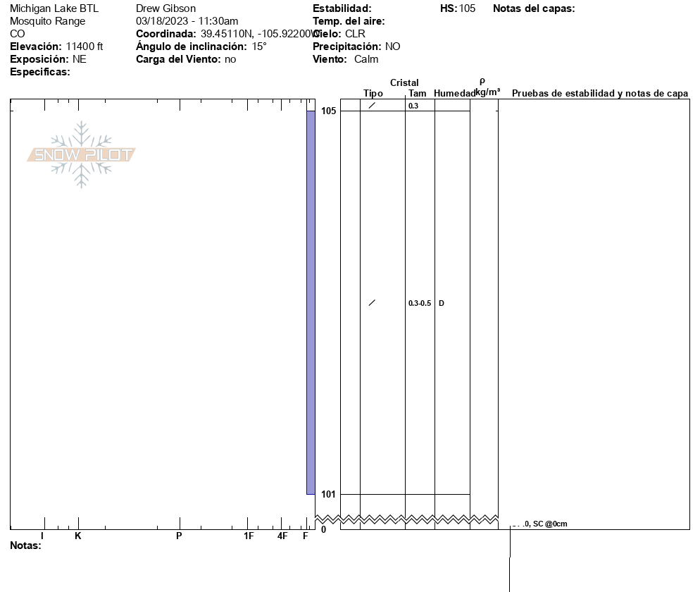Click the F hardness axis label
The image size is (700, 592).
click(306, 536)
